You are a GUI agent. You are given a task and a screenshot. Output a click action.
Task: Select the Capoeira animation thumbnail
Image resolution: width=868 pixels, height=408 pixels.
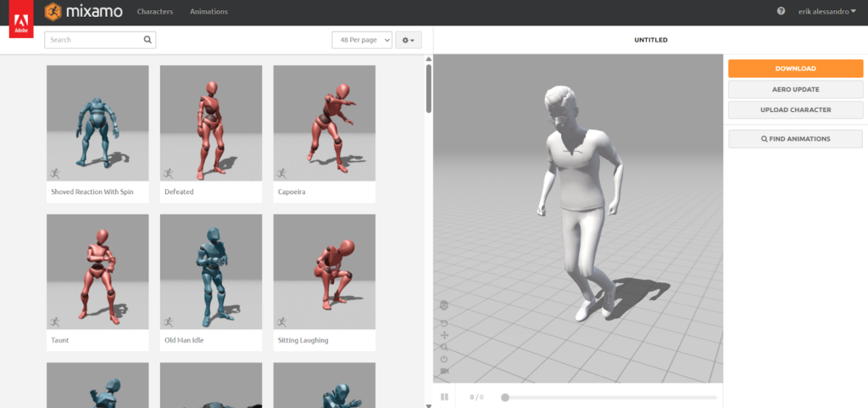click(325, 123)
